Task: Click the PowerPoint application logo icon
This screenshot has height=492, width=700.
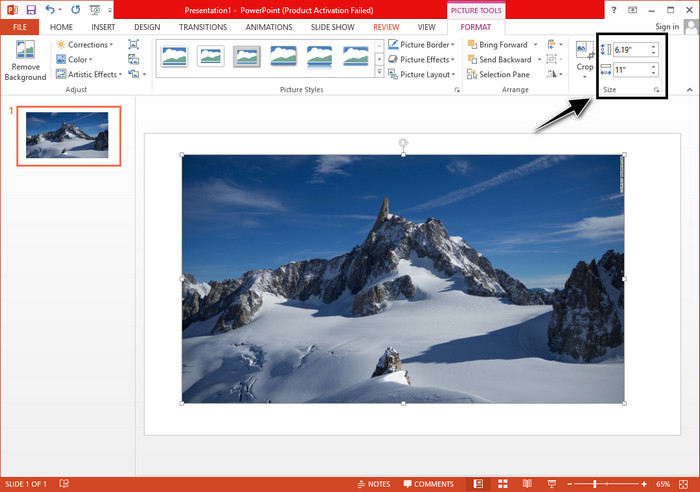Action: click(12, 9)
